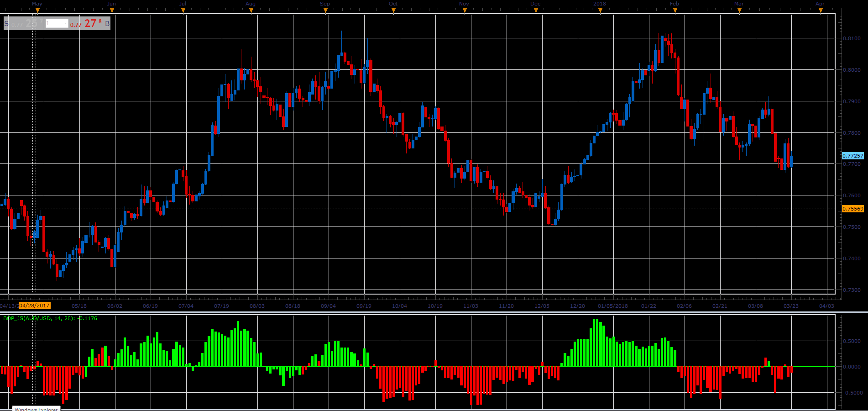This screenshot has height=411, width=868.
Task: Click the Sell price 0.77257 button
Action: click(24, 23)
